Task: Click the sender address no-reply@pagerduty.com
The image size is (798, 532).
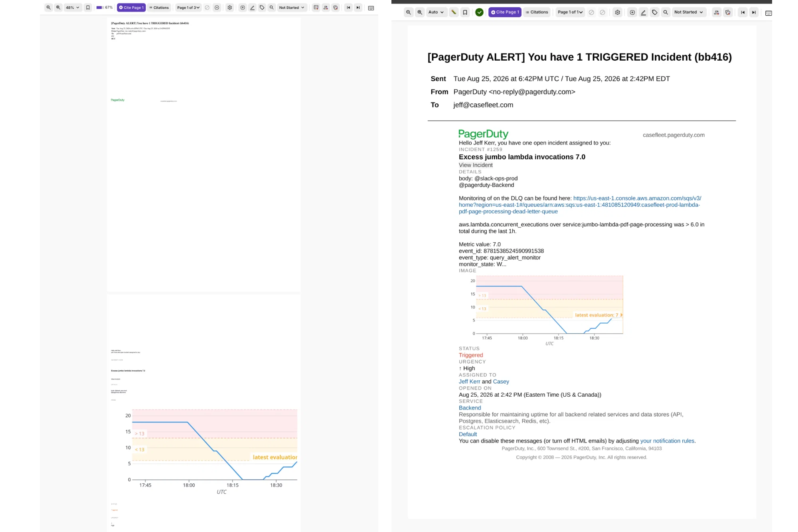Action: click(532, 92)
